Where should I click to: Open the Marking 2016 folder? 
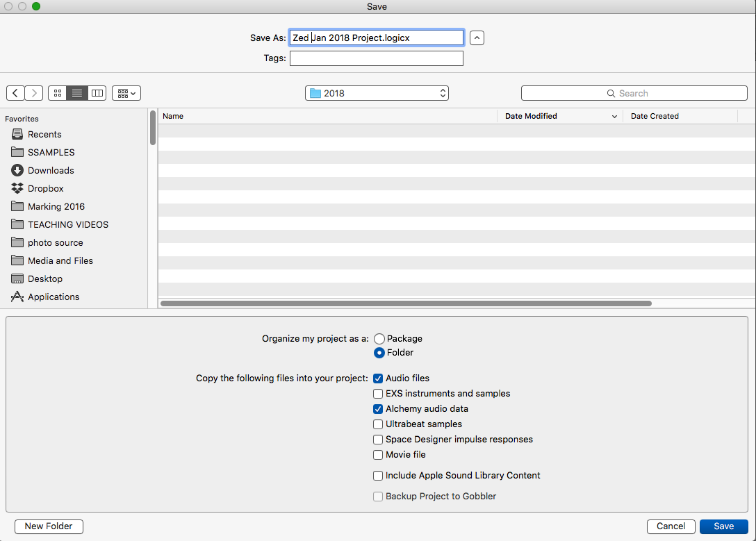[48, 207]
